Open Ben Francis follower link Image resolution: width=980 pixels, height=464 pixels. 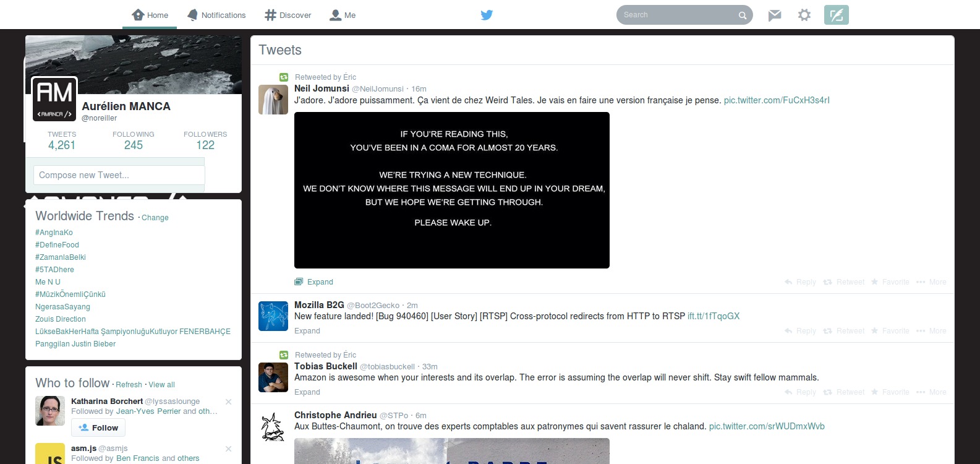(x=138, y=458)
